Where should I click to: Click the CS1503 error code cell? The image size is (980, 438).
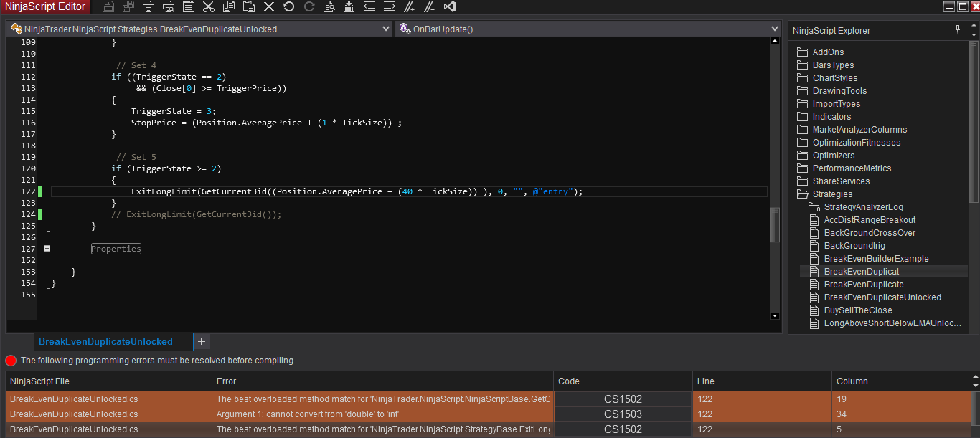coord(623,414)
